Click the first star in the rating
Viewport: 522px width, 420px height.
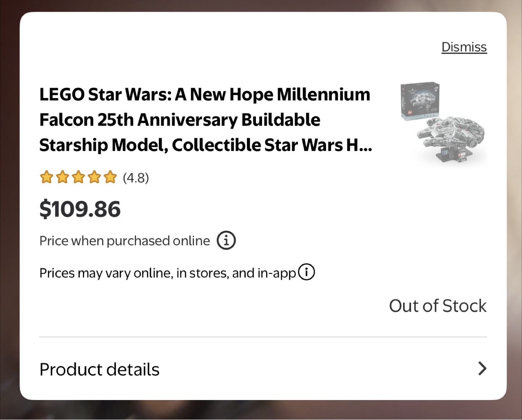[47, 177]
